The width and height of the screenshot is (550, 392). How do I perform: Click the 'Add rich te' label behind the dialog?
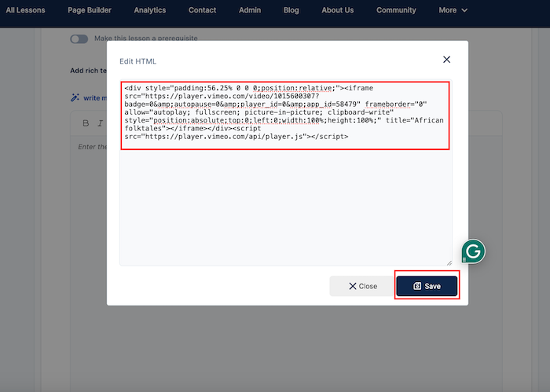pyautogui.click(x=88, y=71)
